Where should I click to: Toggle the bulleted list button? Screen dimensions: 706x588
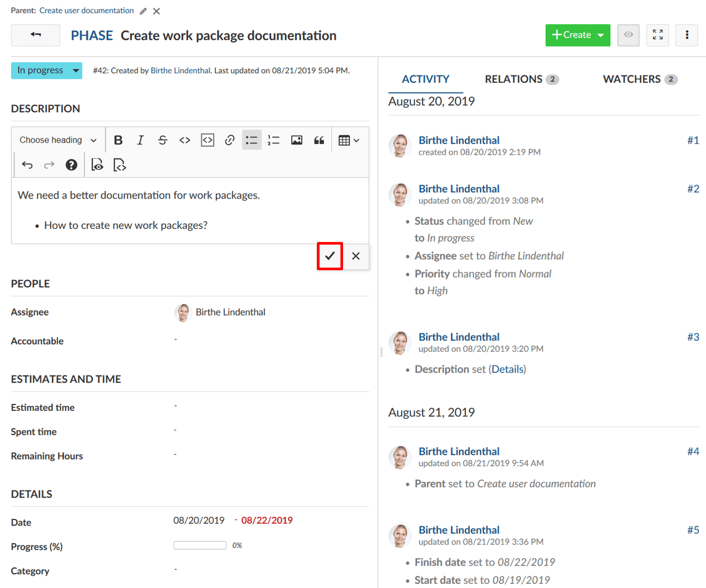point(252,140)
